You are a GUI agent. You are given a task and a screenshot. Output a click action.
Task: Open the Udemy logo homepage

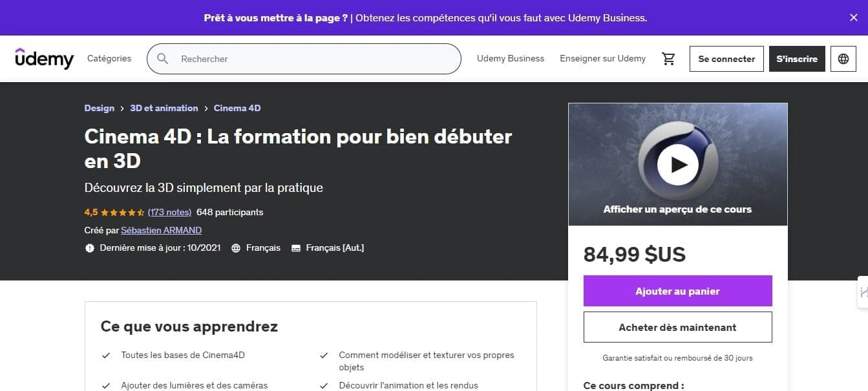point(45,58)
